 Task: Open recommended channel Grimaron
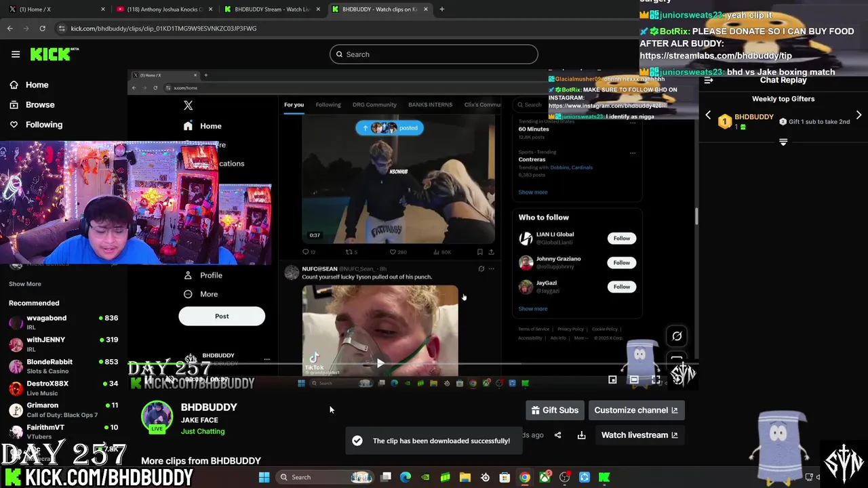[62, 409]
